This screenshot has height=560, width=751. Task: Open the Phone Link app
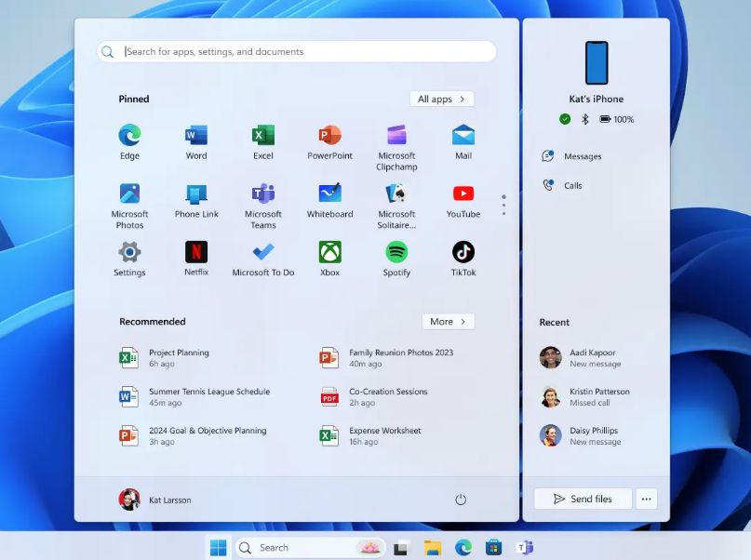tap(196, 201)
